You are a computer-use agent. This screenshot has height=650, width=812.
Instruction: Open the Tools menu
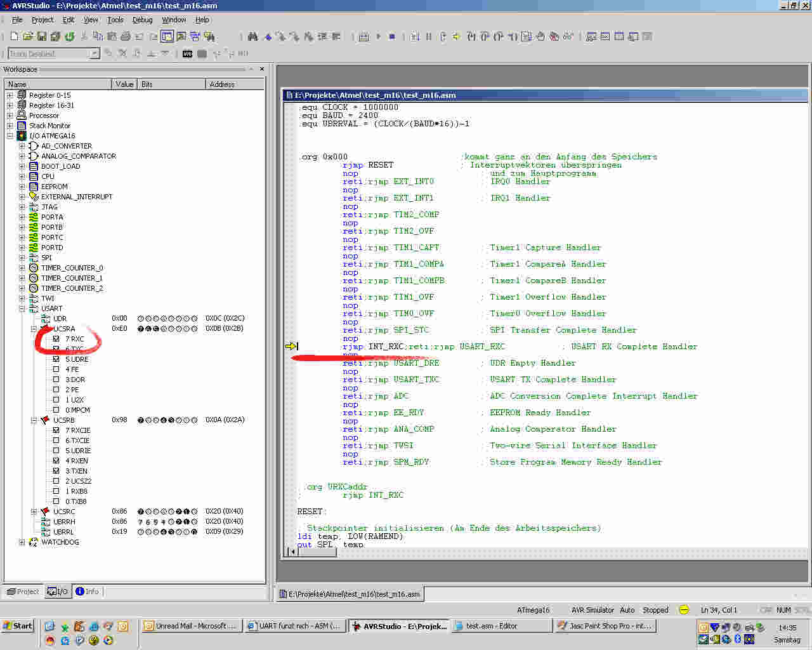[x=115, y=20]
